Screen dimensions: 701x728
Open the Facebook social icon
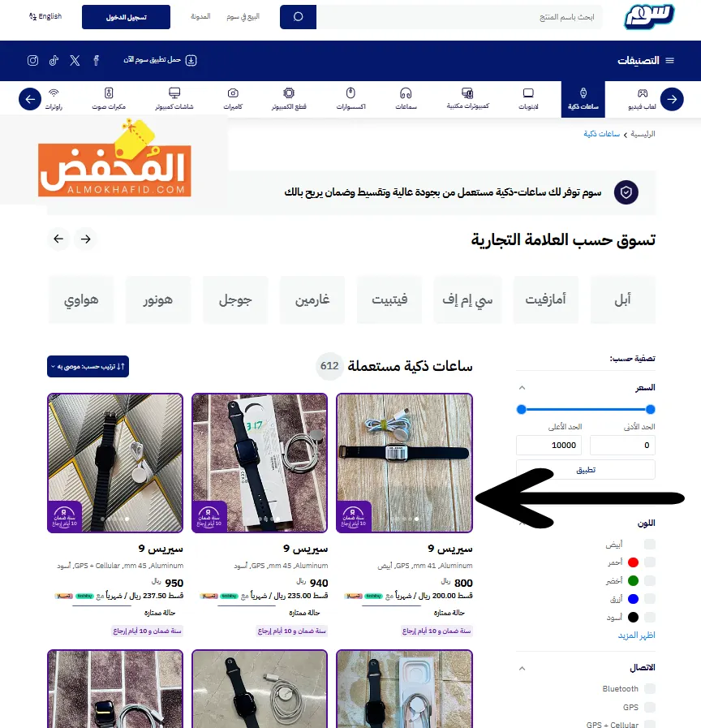click(96, 60)
